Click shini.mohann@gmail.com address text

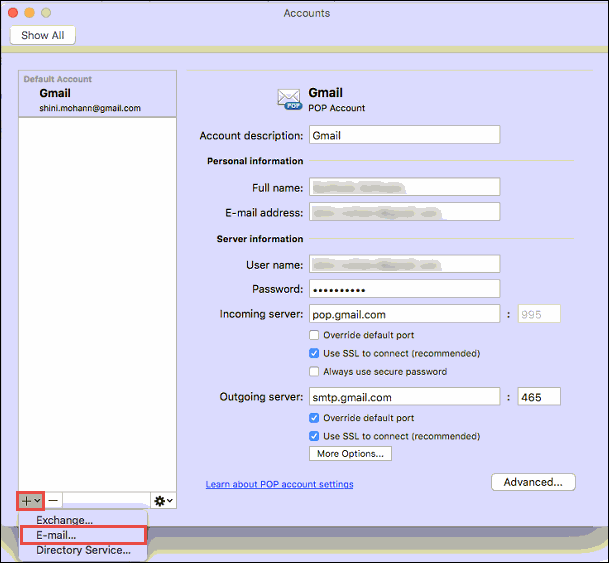90,108
